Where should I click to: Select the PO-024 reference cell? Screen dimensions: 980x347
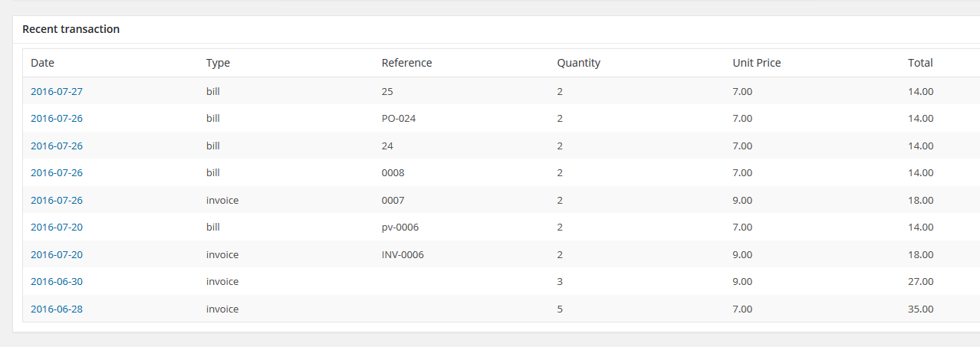click(x=399, y=119)
